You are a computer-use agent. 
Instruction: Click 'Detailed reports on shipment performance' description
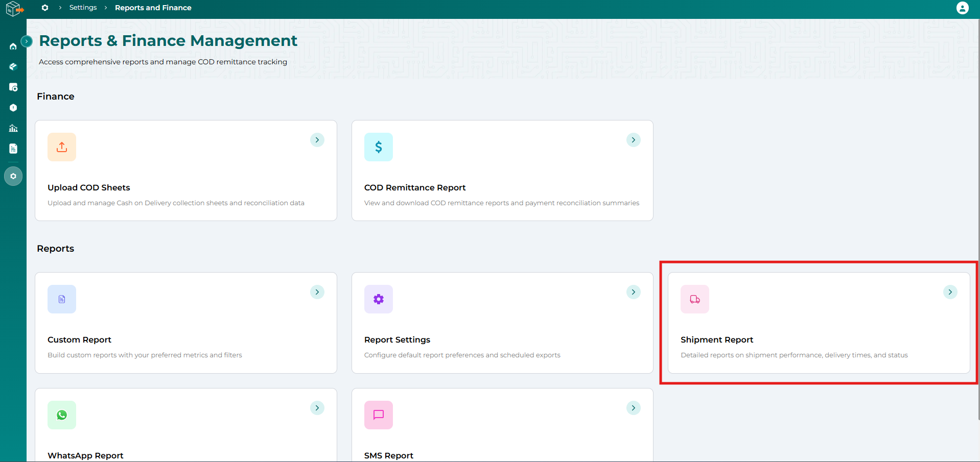click(794, 355)
